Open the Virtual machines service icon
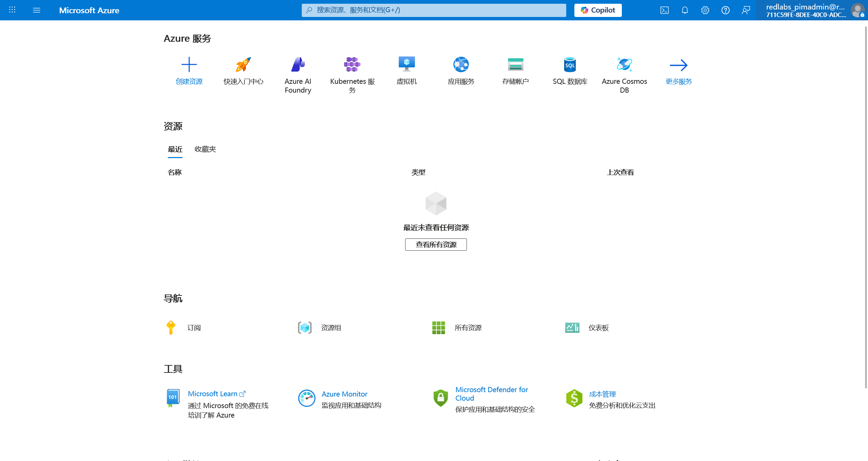868x461 pixels. click(x=407, y=64)
